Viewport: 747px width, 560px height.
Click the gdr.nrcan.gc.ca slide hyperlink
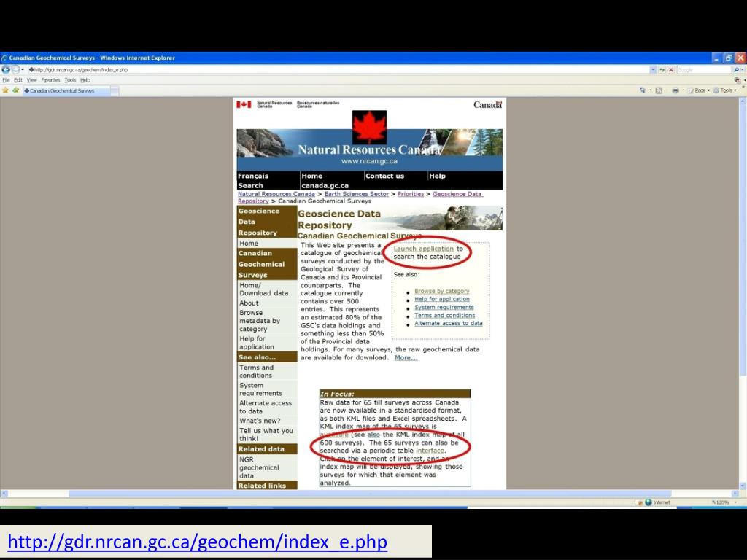197,542
